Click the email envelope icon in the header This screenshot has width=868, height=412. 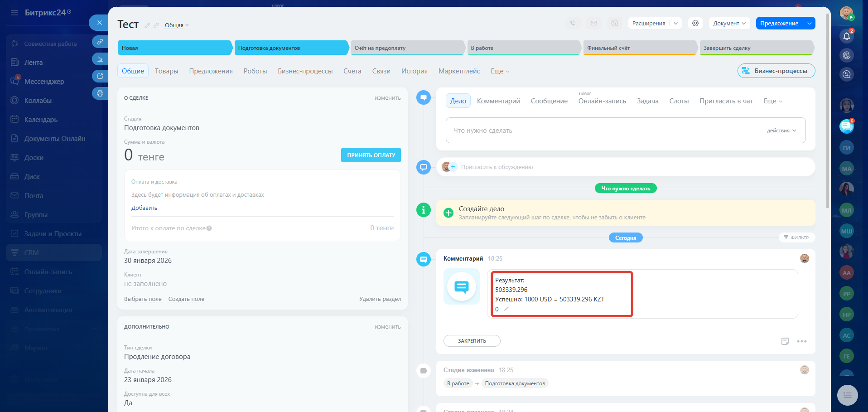593,23
